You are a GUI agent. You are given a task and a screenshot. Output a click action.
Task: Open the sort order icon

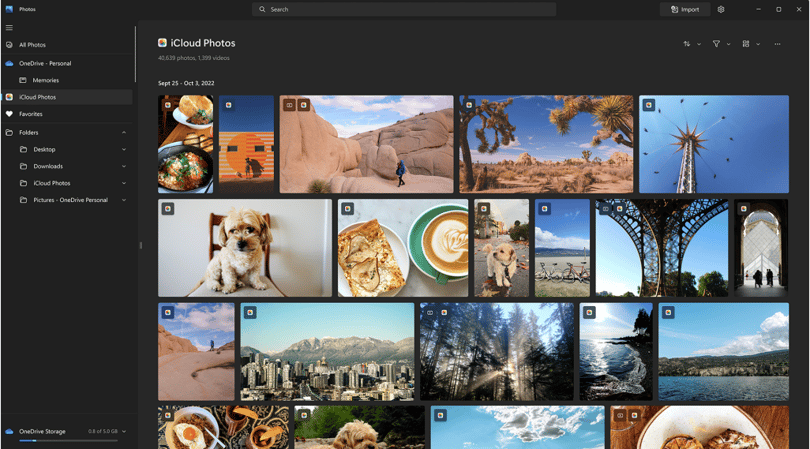coord(687,44)
